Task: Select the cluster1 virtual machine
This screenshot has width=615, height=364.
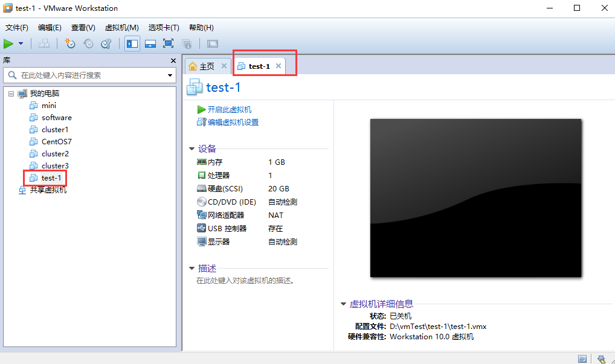Action: click(x=55, y=130)
